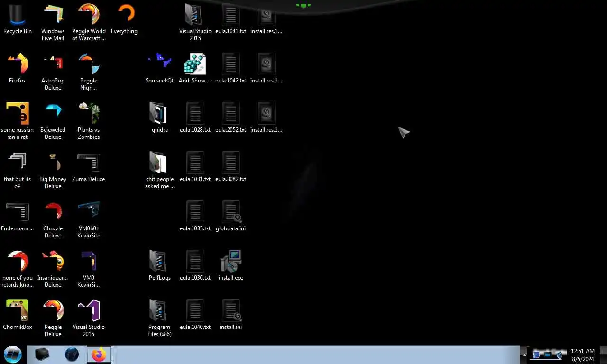Select the ChomikBox shortcut
This screenshot has width=607, height=364.
point(18,315)
